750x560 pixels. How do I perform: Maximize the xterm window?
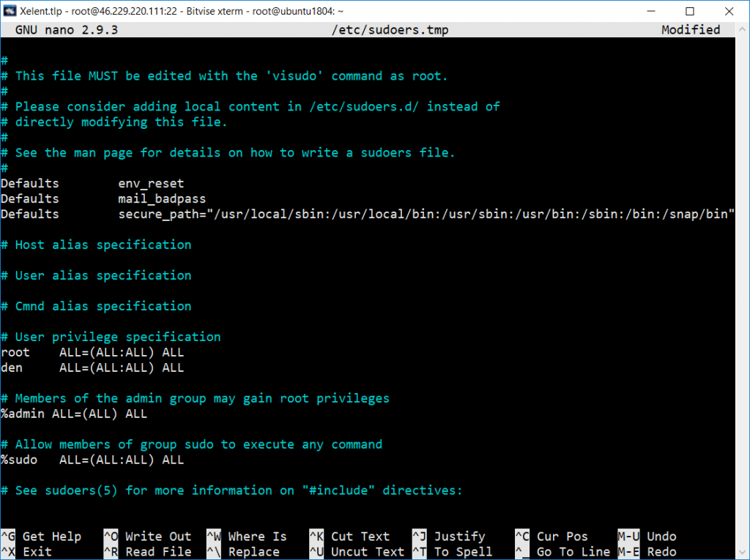tap(690, 11)
